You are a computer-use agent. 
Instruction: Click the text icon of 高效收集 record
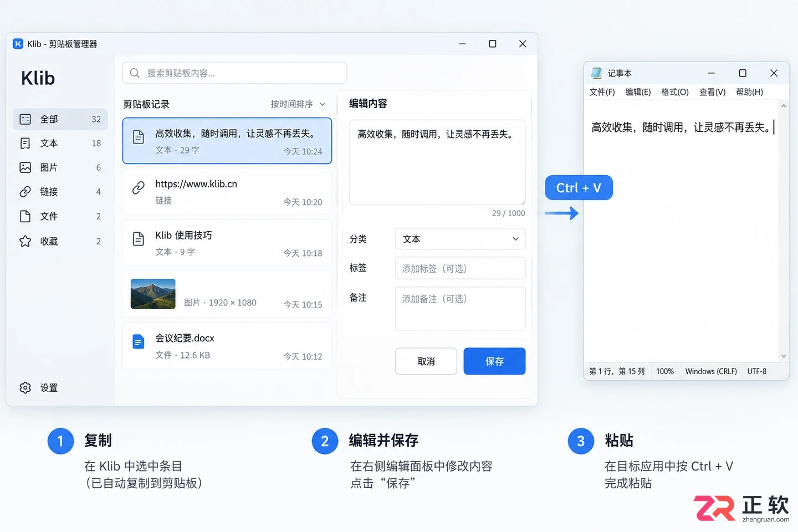(139, 137)
